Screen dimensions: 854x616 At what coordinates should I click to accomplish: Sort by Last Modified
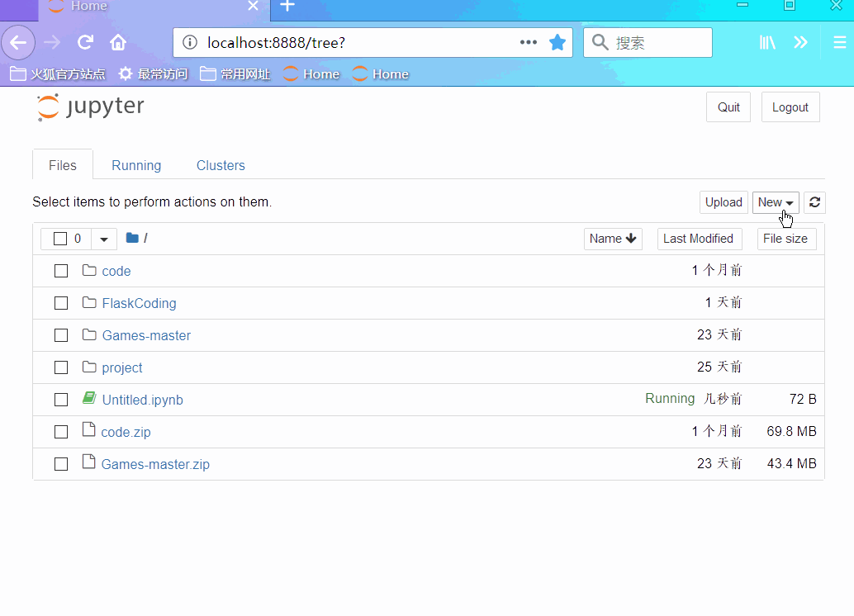coord(700,239)
